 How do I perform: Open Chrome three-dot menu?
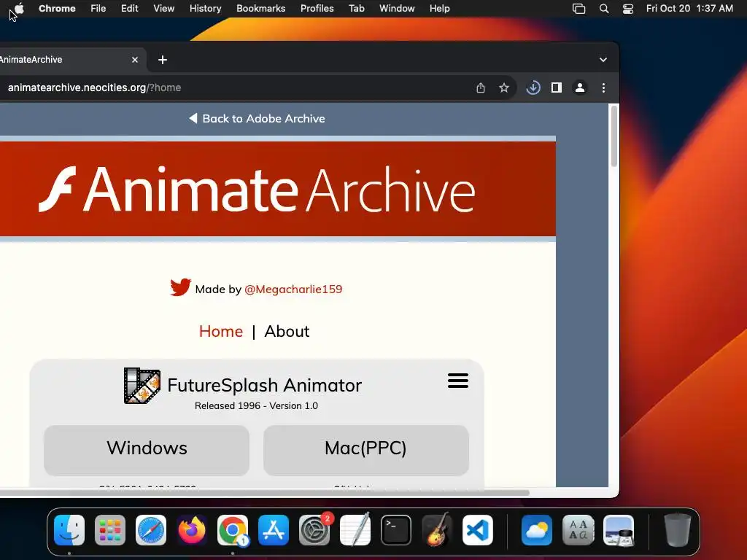pyautogui.click(x=603, y=87)
